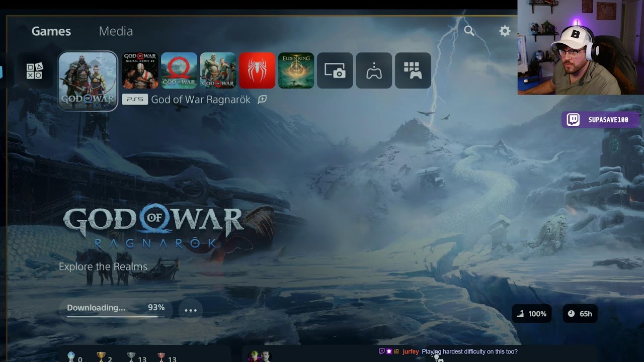Image resolution: width=644 pixels, height=362 pixels.
Task: Open the Game Library grid icon
Action: click(413, 70)
